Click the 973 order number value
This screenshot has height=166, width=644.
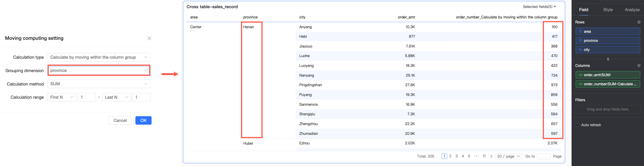554,85
